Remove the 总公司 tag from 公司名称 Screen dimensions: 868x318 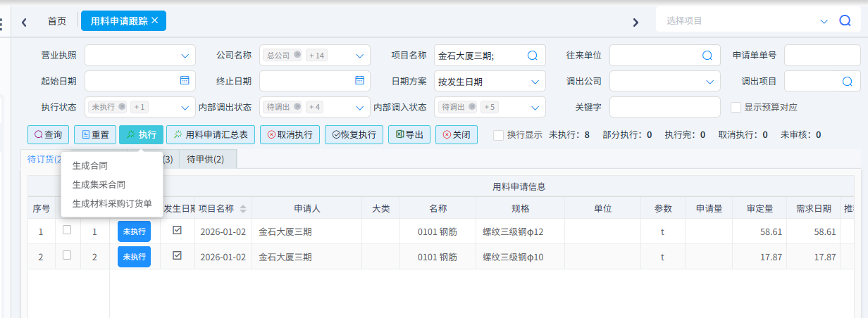[x=297, y=55]
